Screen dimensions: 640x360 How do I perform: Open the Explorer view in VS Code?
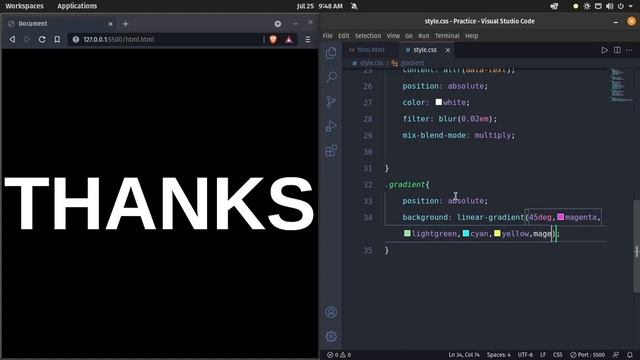pyautogui.click(x=331, y=53)
